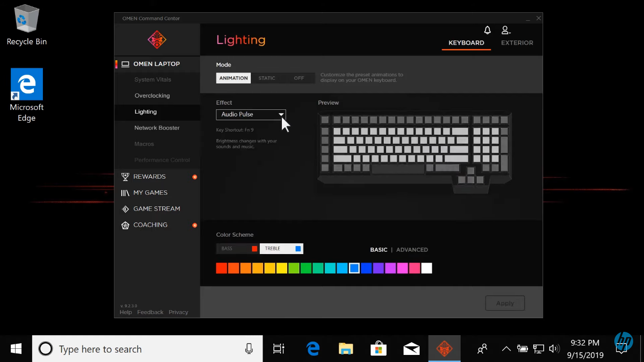Click the Apply button
Image resolution: width=644 pixels, height=362 pixels.
pos(505,303)
